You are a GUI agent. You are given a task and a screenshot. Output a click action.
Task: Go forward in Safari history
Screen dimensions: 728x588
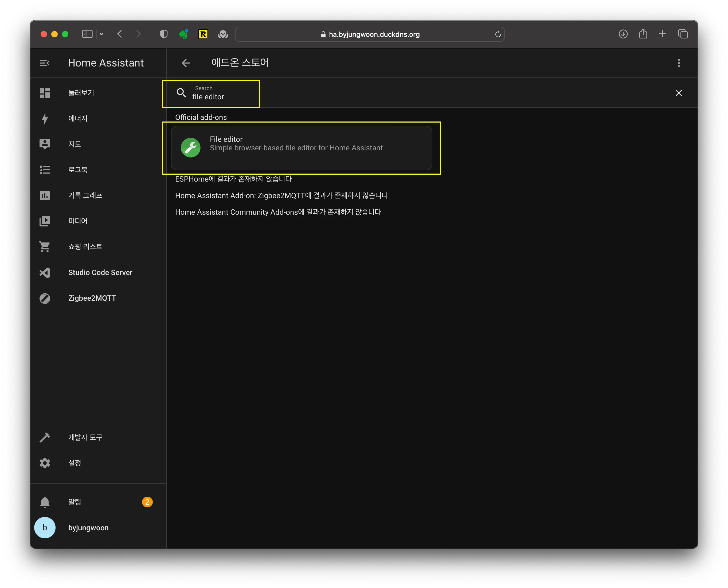point(139,34)
